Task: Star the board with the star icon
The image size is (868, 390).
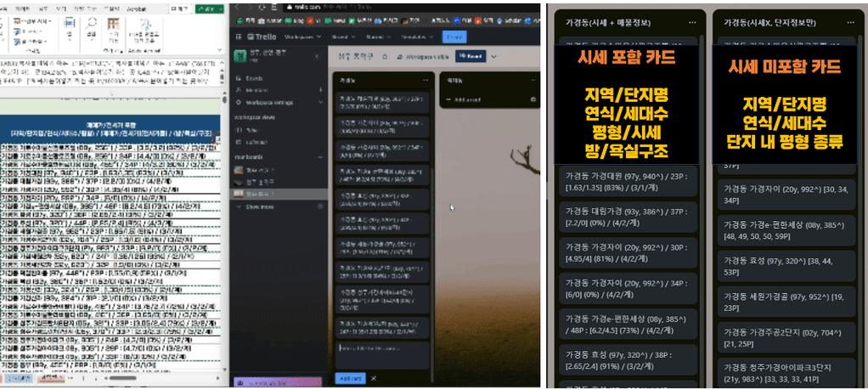Action: tap(385, 57)
